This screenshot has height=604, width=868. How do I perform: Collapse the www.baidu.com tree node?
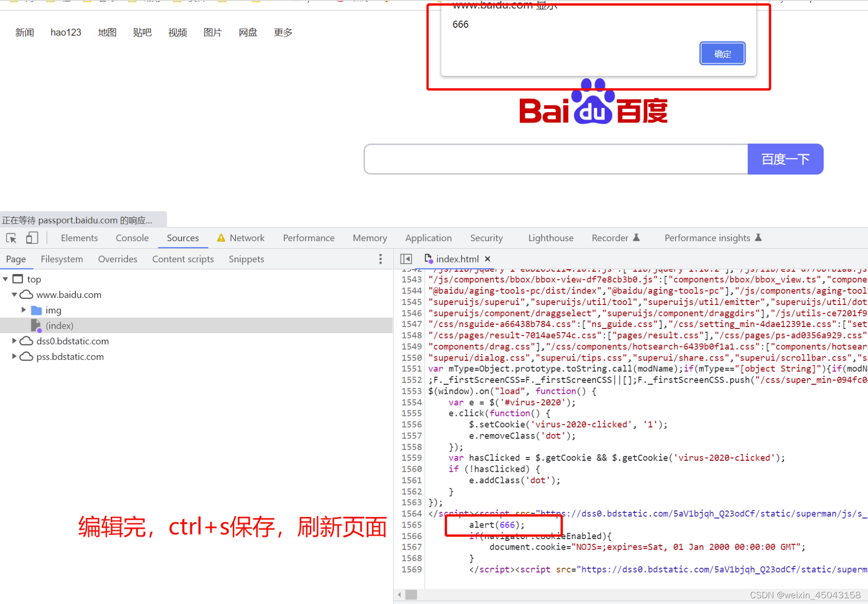pyautogui.click(x=14, y=295)
